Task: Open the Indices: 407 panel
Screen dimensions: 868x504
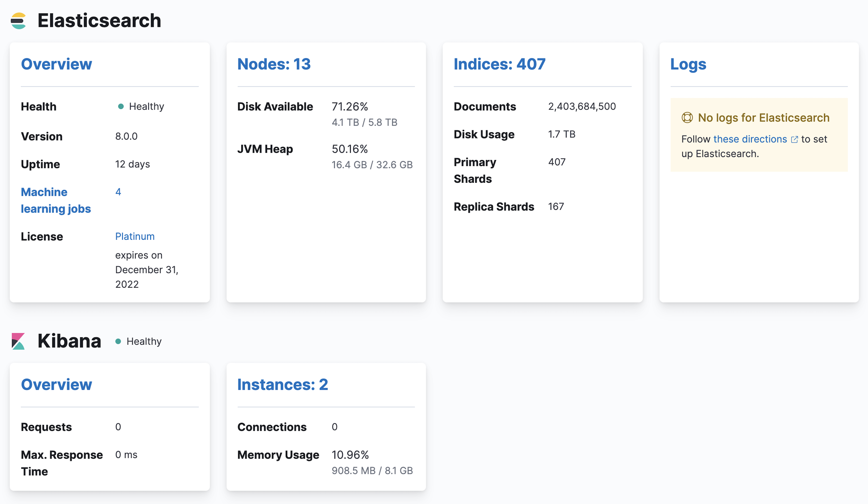Action: click(x=499, y=64)
